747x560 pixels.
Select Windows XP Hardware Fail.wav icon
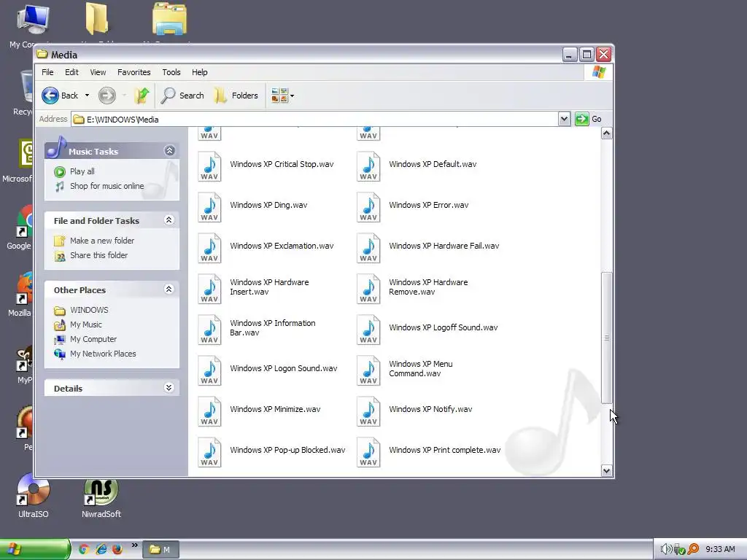click(368, 248)
